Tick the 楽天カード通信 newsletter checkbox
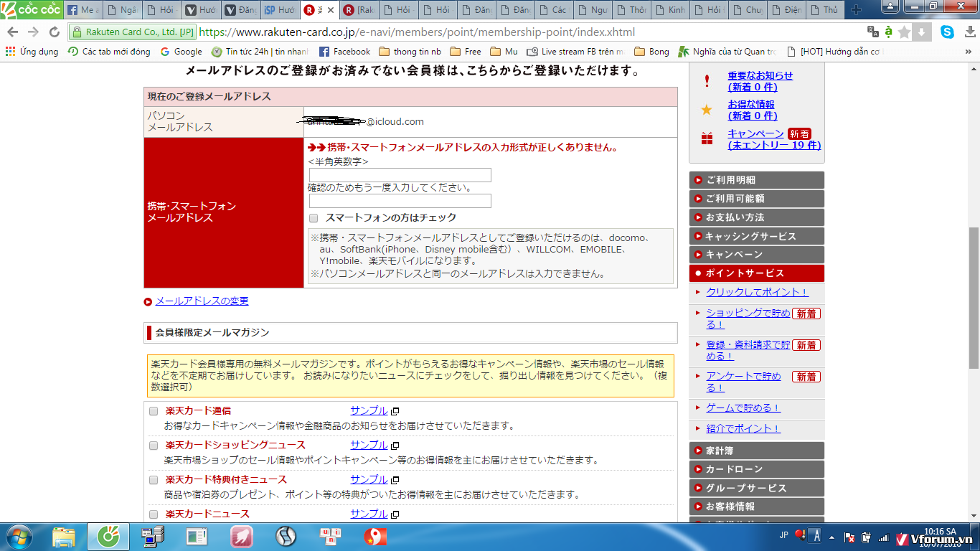 [154, 411]
